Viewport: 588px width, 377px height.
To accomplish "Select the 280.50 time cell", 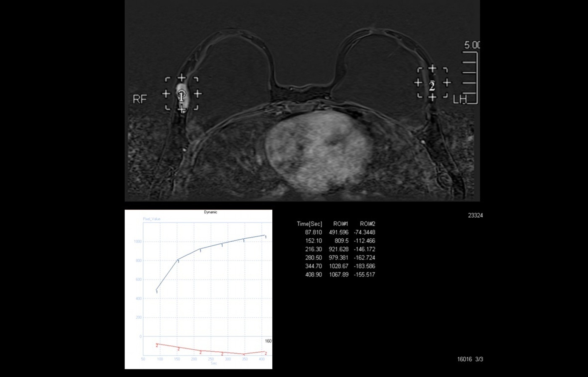I will tap(314, 258).
